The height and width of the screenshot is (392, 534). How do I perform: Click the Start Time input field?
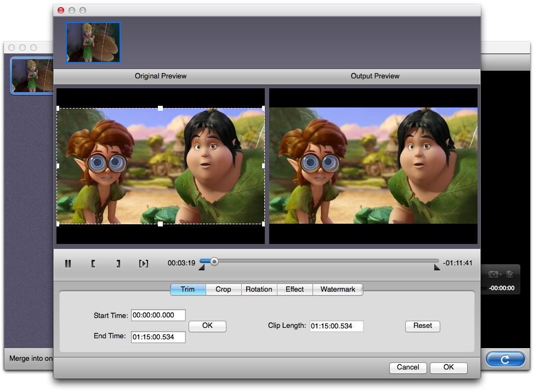(158, 315)
